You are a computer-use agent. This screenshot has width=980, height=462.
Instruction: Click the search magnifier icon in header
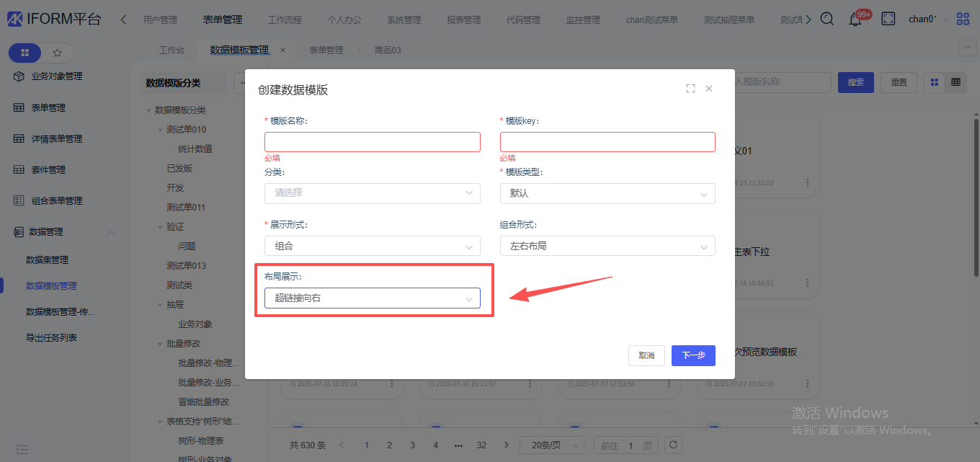click(x=827, y=19)
